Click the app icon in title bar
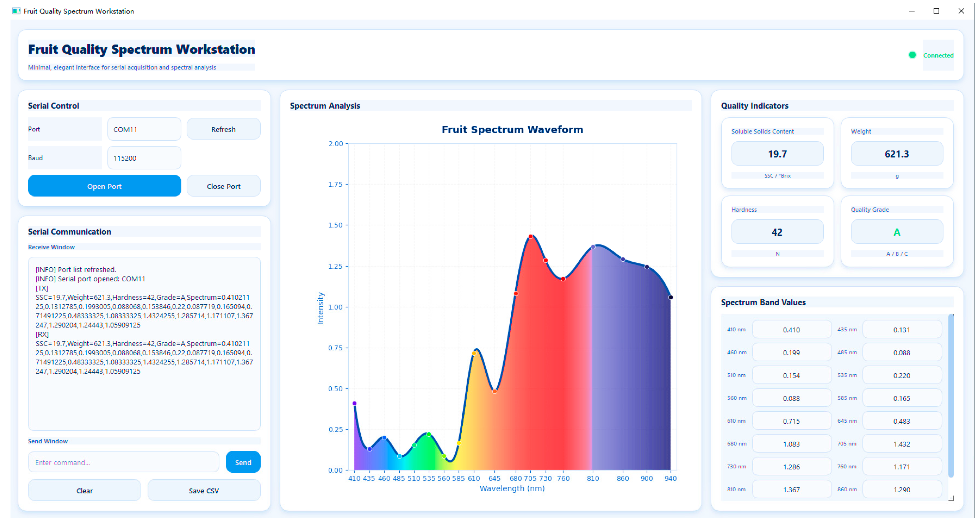980x526 pixels. pyautogui.click(x=16, y=11)
